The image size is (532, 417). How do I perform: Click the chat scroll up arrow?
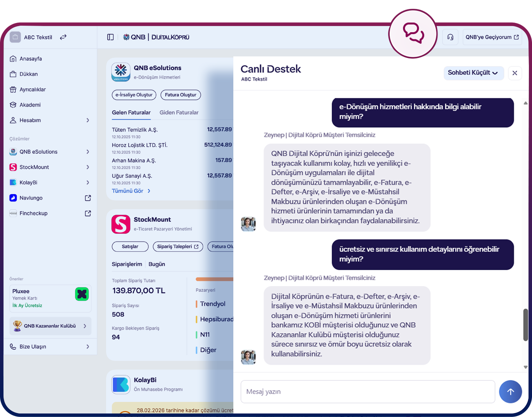click(x=525, y=103)
